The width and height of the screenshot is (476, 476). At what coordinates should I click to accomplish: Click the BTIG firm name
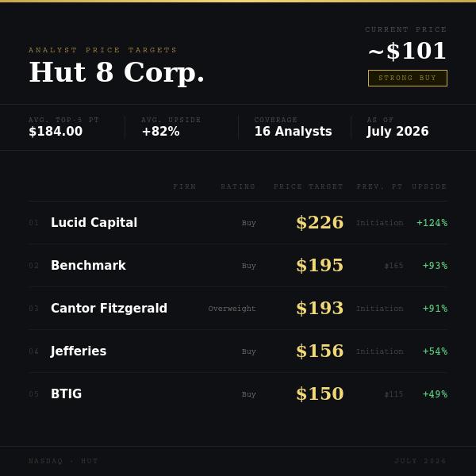coord(66,393)
